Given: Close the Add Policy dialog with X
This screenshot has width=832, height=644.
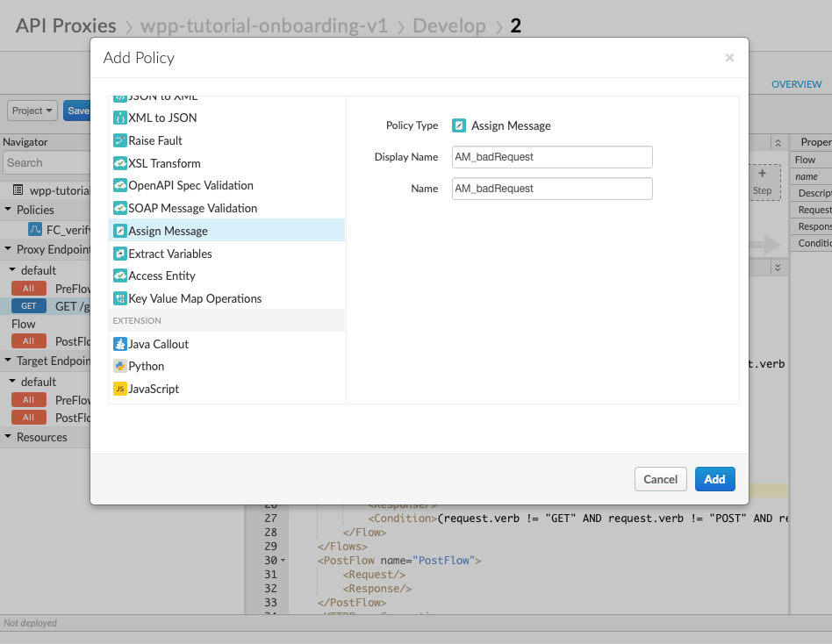Looking at the screenshot, I should [x=729, y=58].
